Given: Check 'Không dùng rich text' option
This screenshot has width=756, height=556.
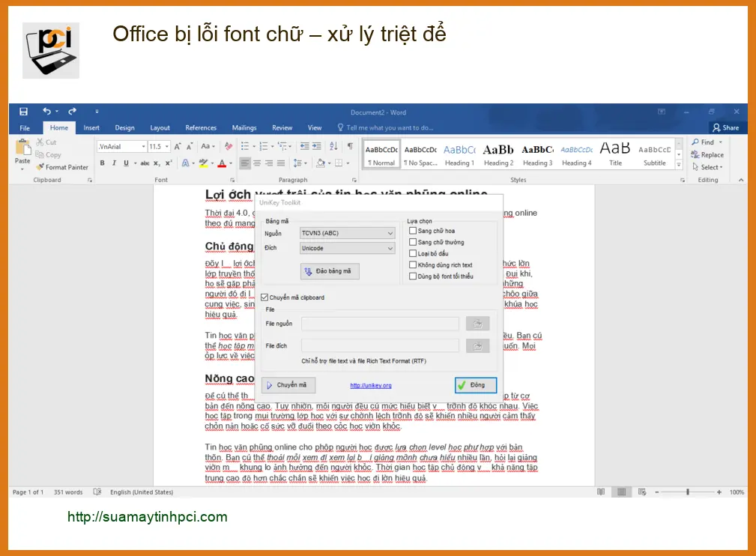Looking at the screenshot, I should click(x=413, y=265).
